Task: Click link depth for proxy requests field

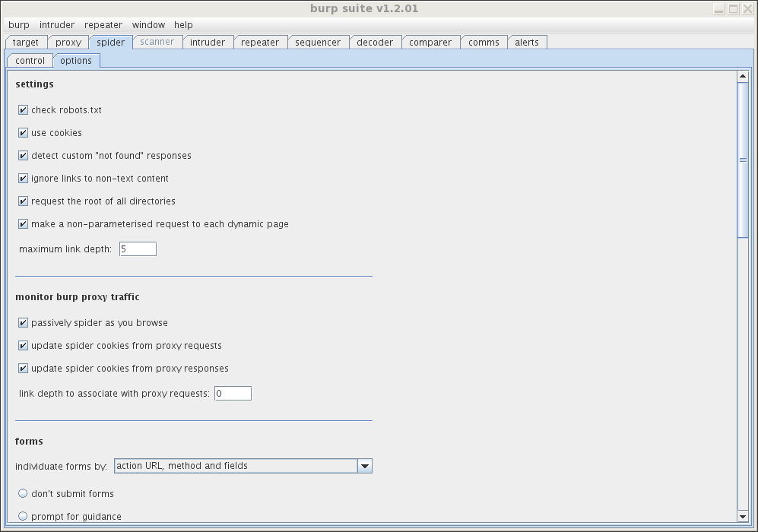Action: (233, 394)
